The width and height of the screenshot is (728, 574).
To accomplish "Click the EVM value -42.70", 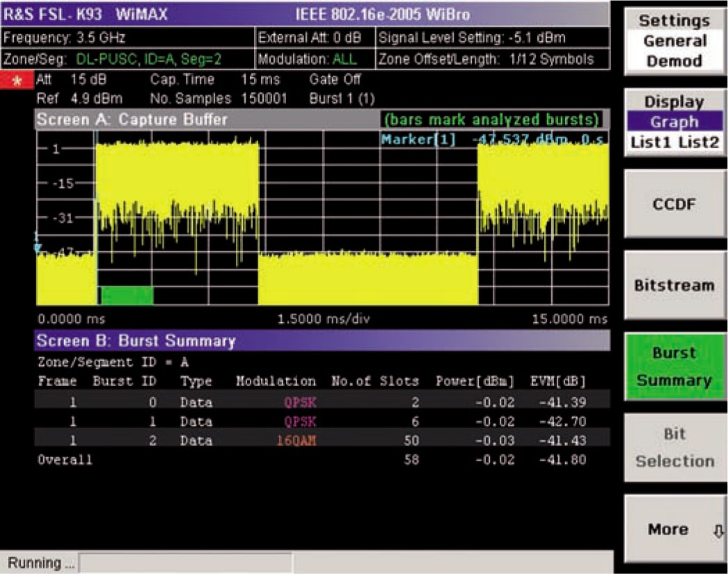I will click(563, 422).
